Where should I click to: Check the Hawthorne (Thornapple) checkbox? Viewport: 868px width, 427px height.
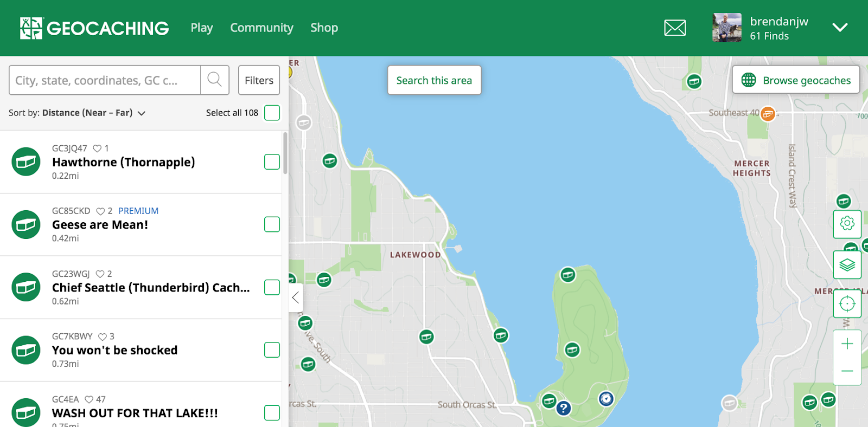[x=272, y=161]
